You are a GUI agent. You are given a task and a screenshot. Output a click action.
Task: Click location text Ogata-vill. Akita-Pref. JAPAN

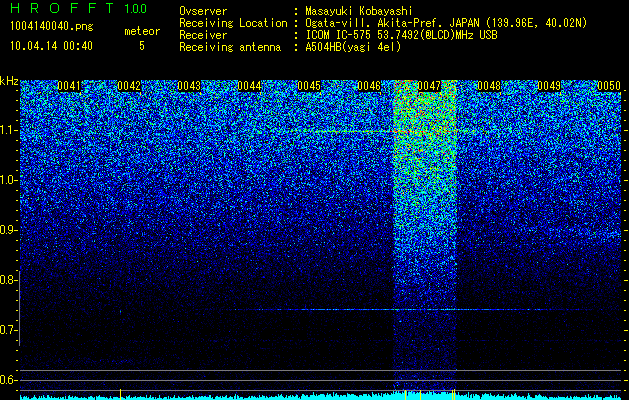pos(391,23)
